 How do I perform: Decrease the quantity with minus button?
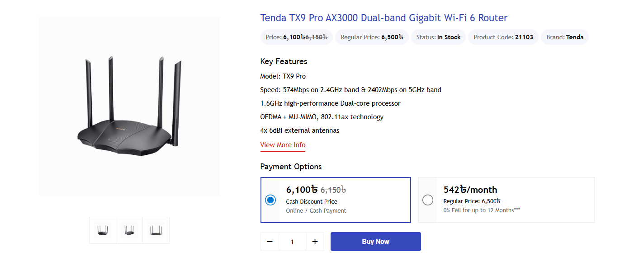(270, 241)
